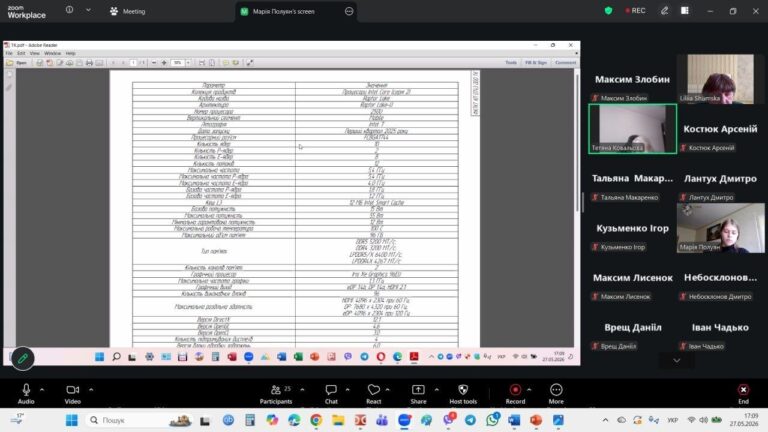Viewport: 768px width, 432px height.
Task: Click zoom out minus in Adobe Reader
Action: (x=154, y=63)
